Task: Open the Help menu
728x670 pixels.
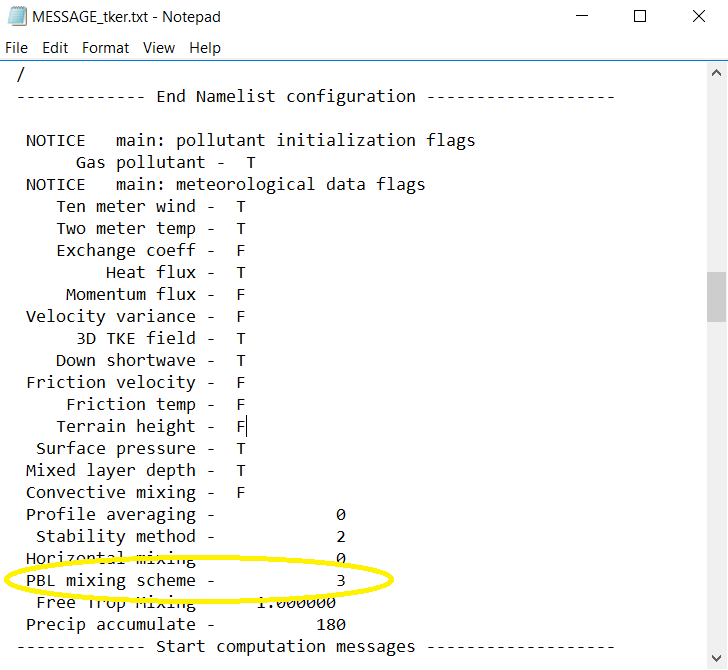Action: coord(204,48)
